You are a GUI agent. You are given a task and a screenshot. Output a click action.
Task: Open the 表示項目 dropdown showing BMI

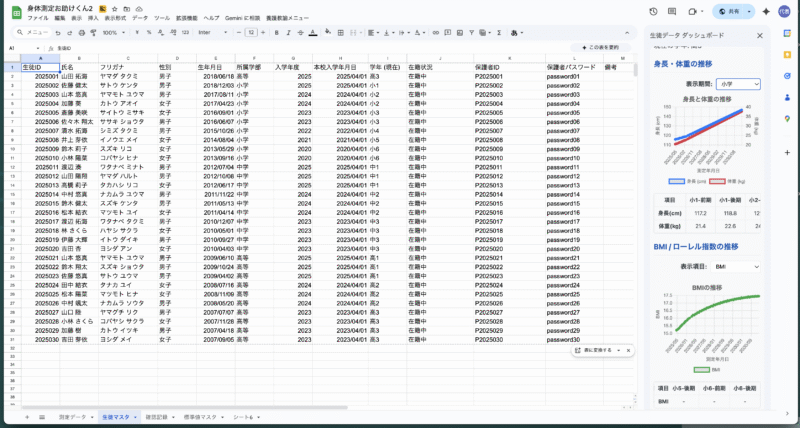[739, 267]
